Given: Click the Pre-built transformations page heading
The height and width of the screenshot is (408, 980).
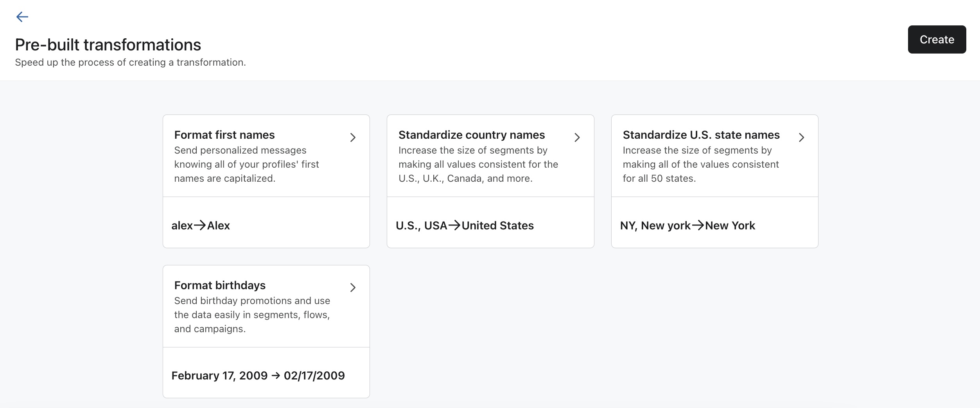Looking at the screenshot, I should (x=108, y=45).
